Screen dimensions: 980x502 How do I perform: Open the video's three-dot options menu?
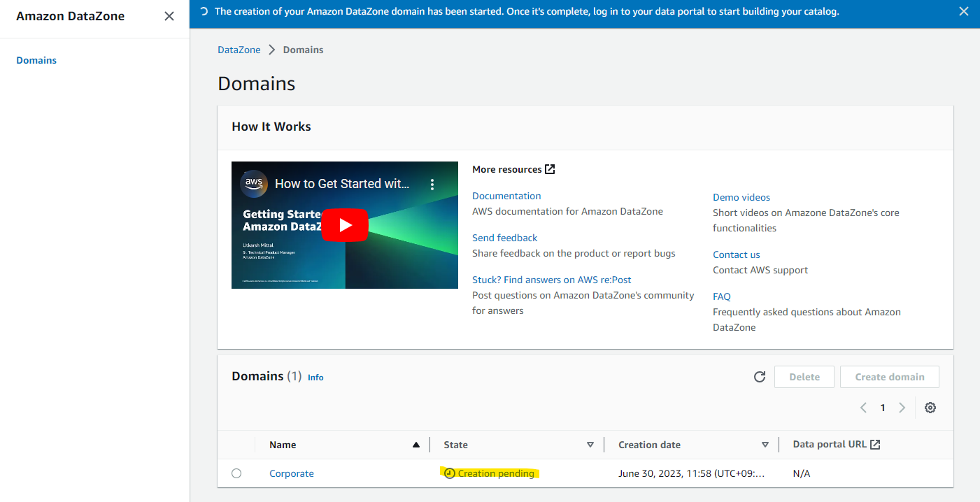click(x=432, y=185)
